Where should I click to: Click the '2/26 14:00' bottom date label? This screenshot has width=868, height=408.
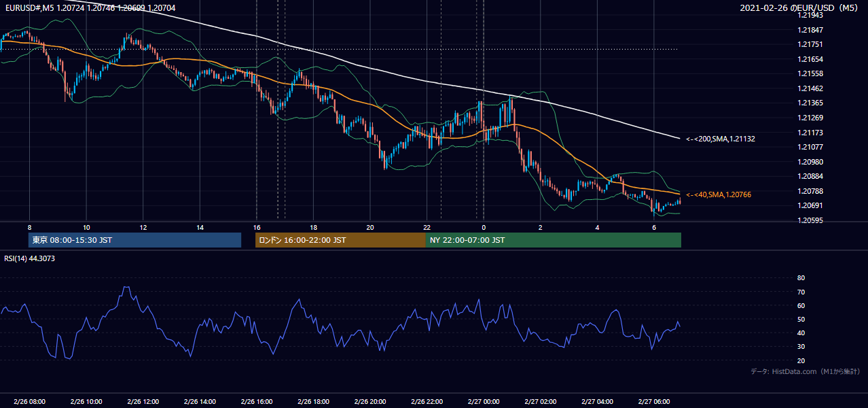[200, 402]
